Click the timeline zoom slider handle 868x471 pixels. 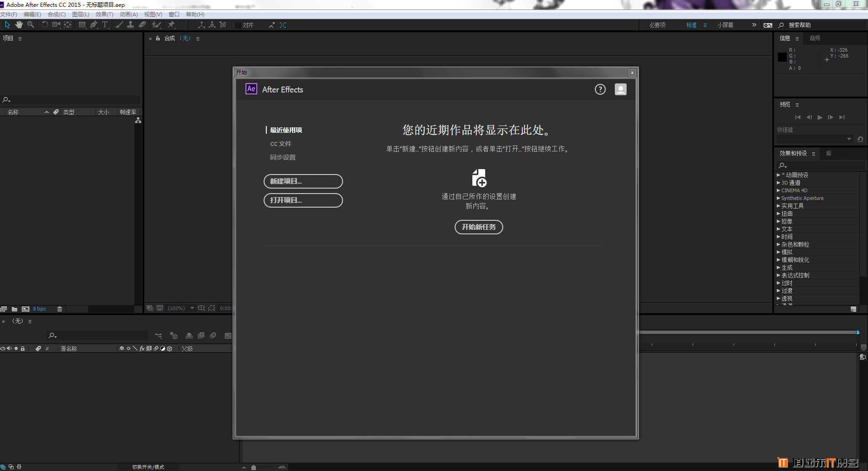254,467
